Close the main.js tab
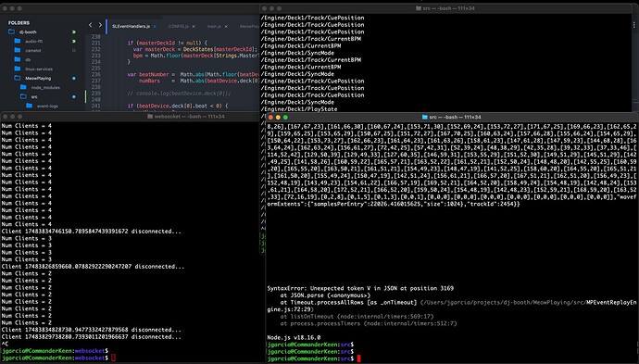This screenshot has height=364, width=639. (226, 27)
